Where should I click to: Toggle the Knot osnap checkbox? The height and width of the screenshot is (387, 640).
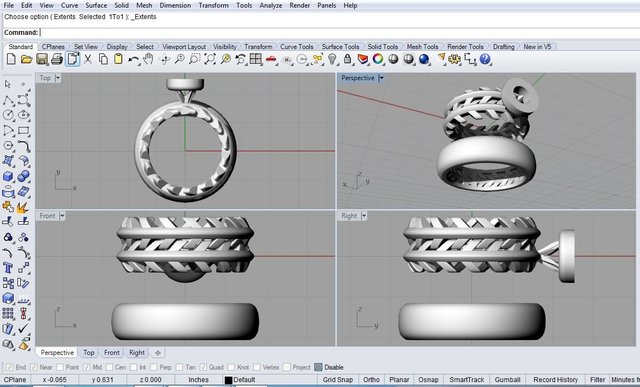click(x=231, y=367)
